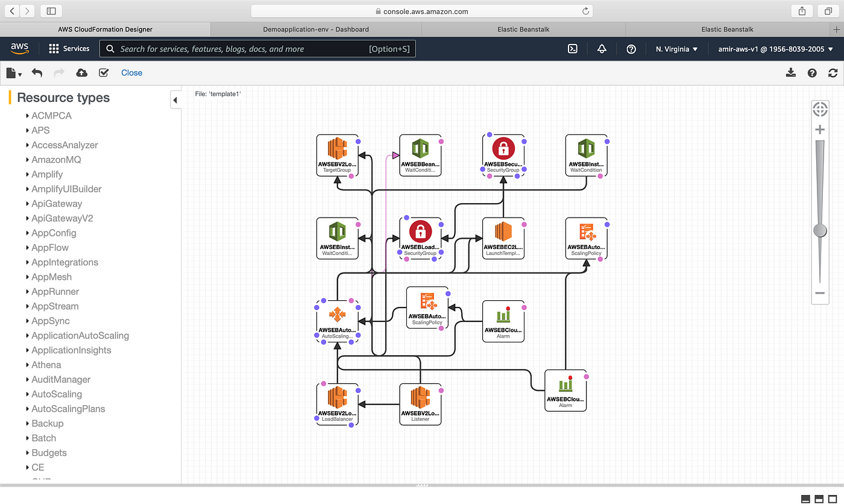Select the AWSEBV2Lo... LoadBalancer node
Viewport: 844px width, 504px height.
pyautogui.click(x=337, y=405)
